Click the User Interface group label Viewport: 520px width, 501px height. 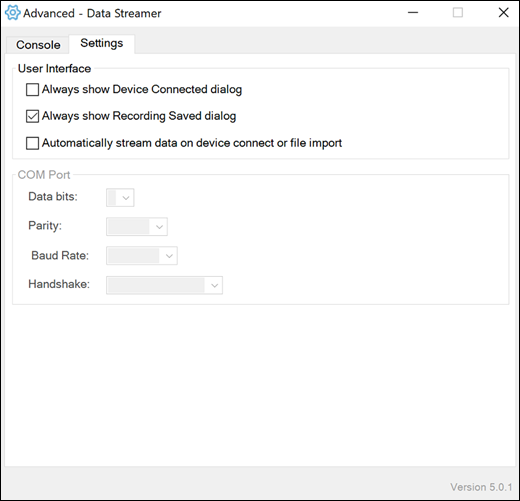tap(54, 68)
